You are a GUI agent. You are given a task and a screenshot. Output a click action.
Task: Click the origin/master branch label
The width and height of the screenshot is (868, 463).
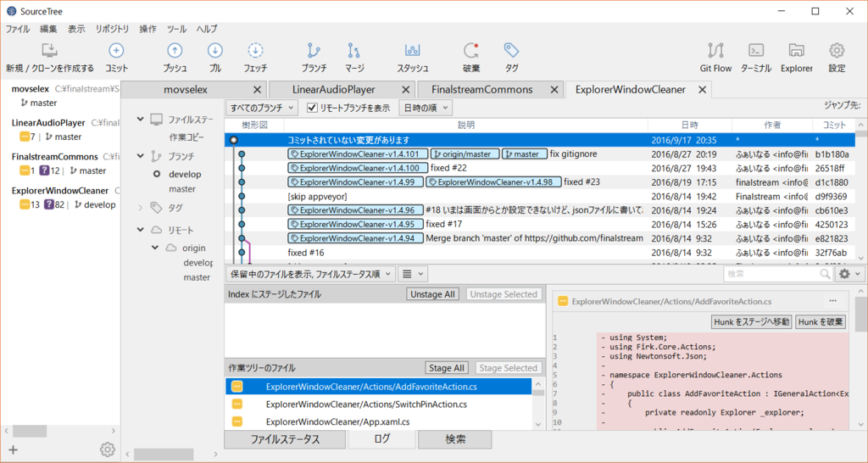[465, 154]
